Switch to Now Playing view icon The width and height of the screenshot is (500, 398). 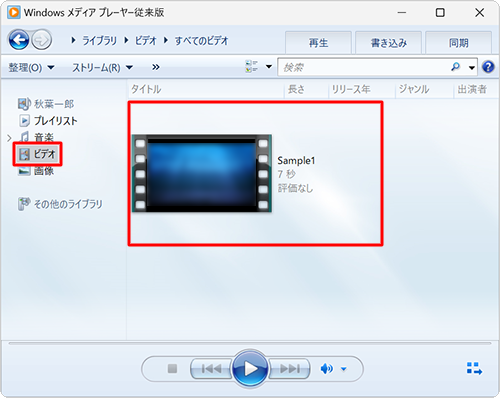(474, 369)
